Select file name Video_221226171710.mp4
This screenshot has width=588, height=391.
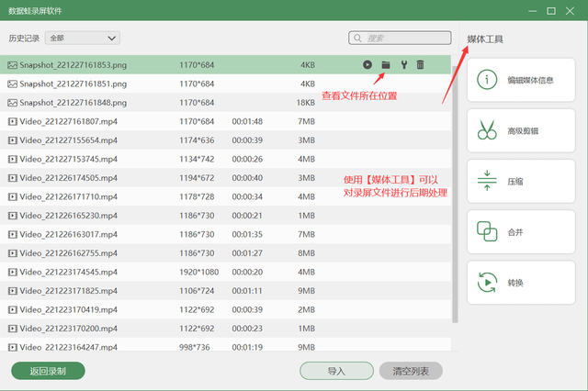coord(69,196)
